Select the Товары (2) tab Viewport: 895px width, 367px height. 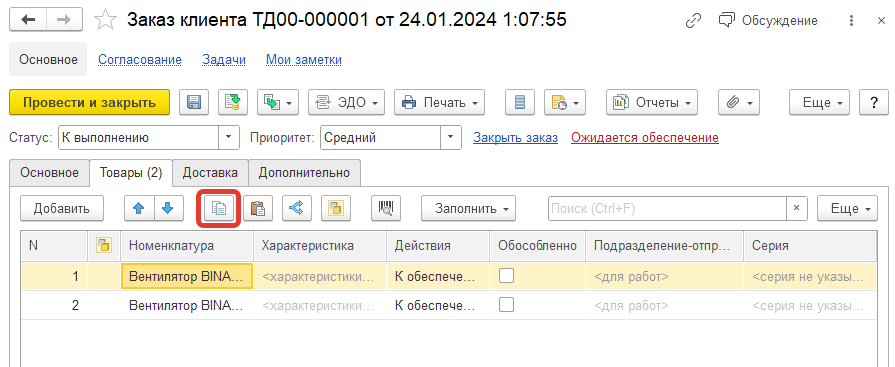click(x=131, y=173)
